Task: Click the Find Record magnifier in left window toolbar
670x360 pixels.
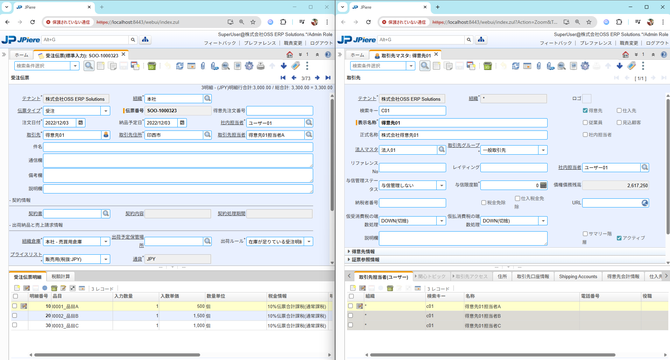Action: 89,66
